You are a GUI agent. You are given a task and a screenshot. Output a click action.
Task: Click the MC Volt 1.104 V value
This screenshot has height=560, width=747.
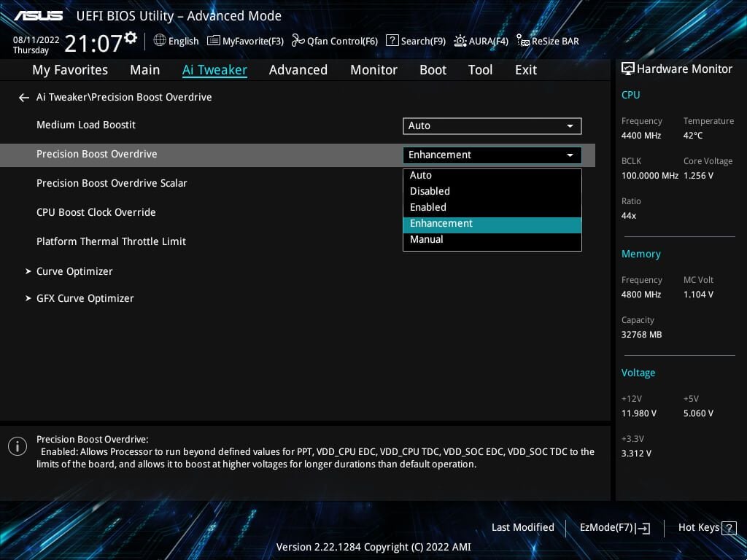click(698, 295)
